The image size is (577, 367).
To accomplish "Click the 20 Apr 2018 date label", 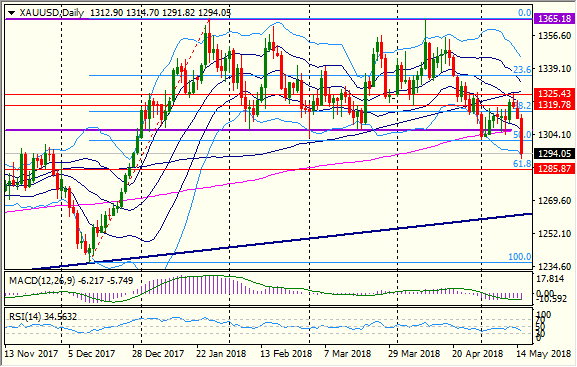I will coord(478,354).
